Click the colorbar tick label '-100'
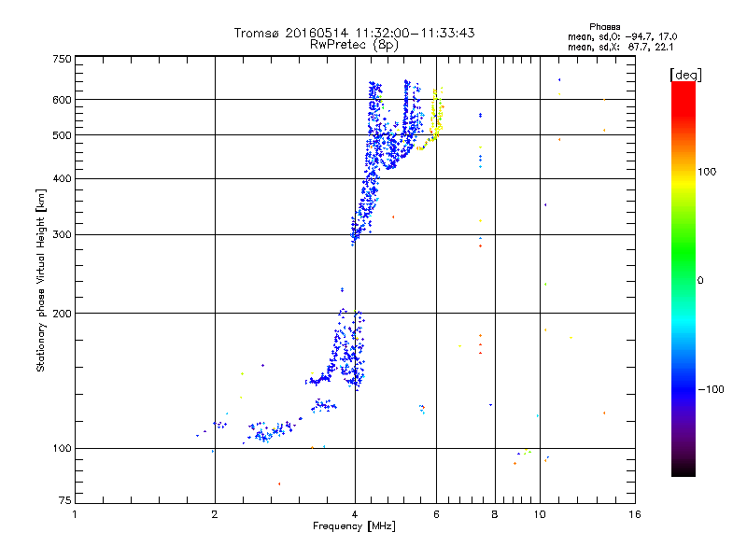Image resolution: width=747 pixels, height=560 pixels. tap(711, 389)
